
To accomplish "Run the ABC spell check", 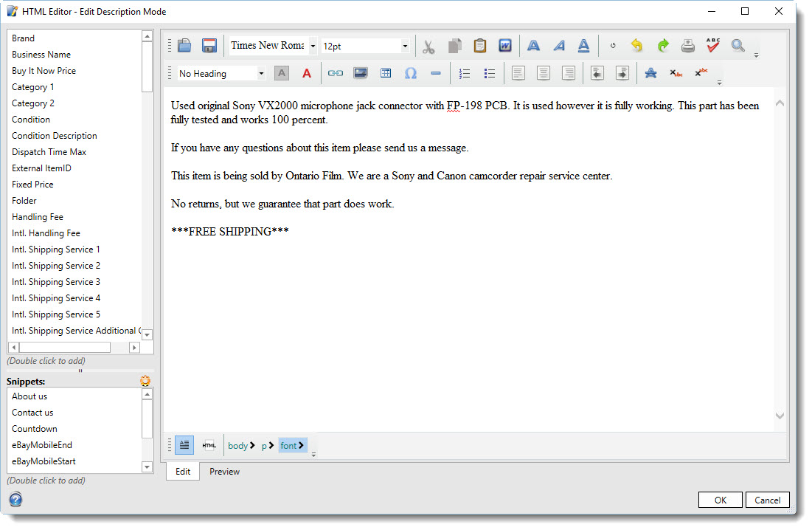I will coord(712,46).
